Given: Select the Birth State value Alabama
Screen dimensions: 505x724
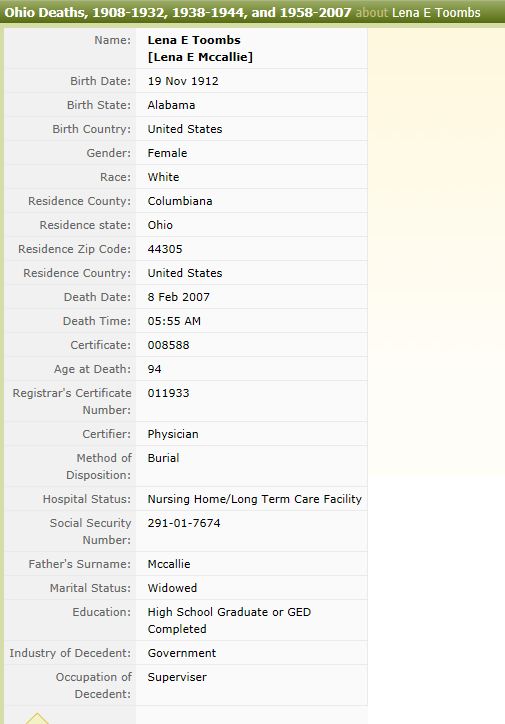Looking at the screenshot, I should point(171,105).
